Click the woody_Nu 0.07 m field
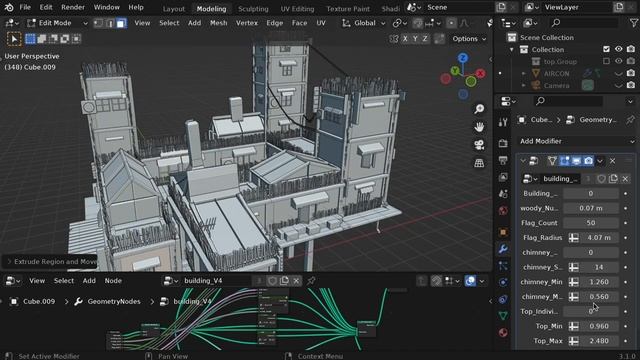Image resolution: width=640 pixels, height=360 pixels. click(x=591, y=208)
